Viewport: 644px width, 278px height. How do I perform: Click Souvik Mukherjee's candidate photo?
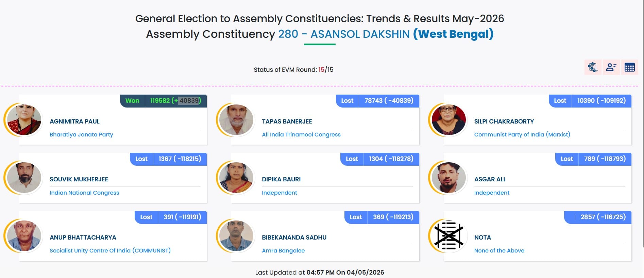[x=24, y=178]
